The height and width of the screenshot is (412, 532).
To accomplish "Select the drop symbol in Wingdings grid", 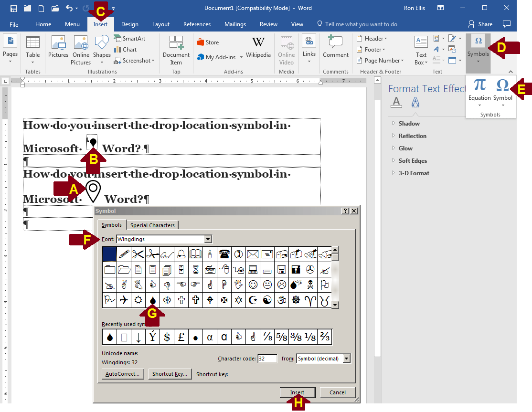I will (153, 300).
